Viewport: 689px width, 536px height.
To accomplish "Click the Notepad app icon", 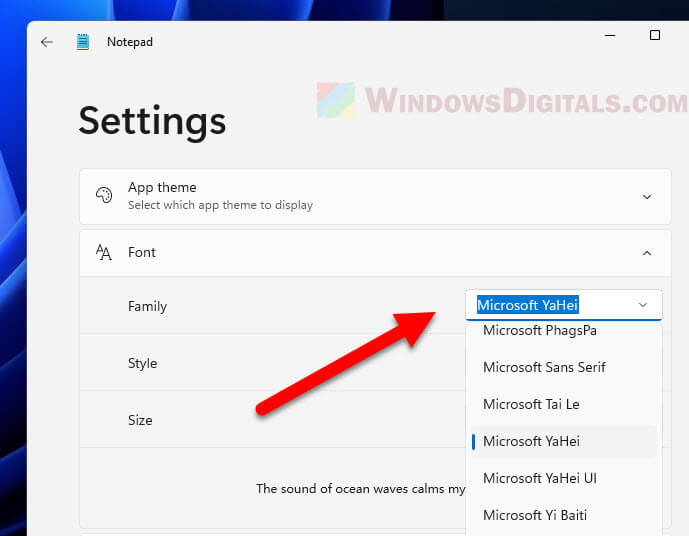I will (x=83, y=42).
